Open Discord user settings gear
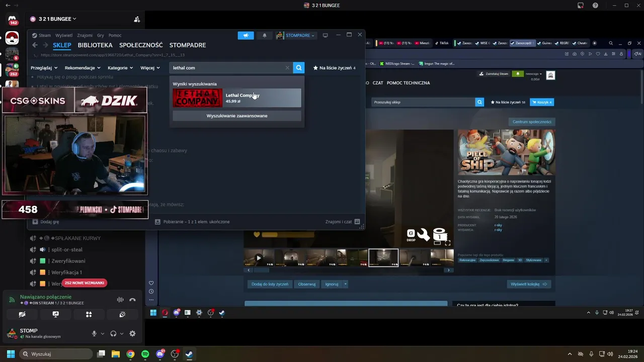Viewport: 644px width, 362px height. [x=132, y=333]
